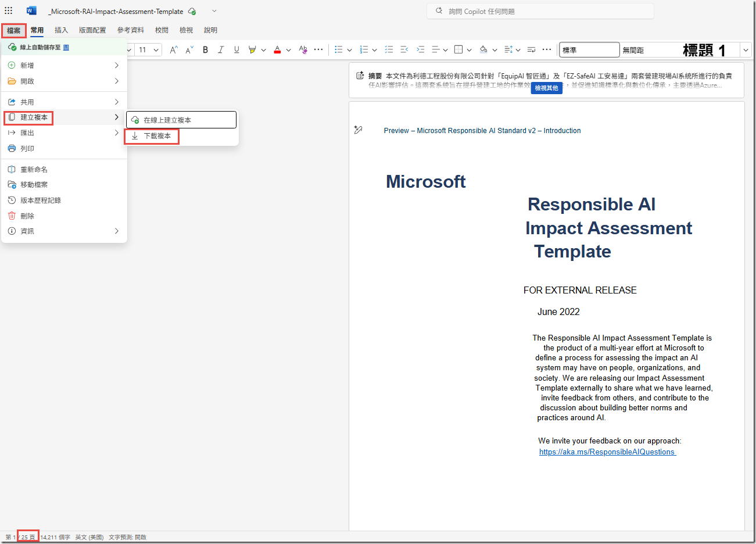The width and height of the screenshot is (756, 544).
Task: Apply the yellow text highlight color
Action: pos(252,50)
